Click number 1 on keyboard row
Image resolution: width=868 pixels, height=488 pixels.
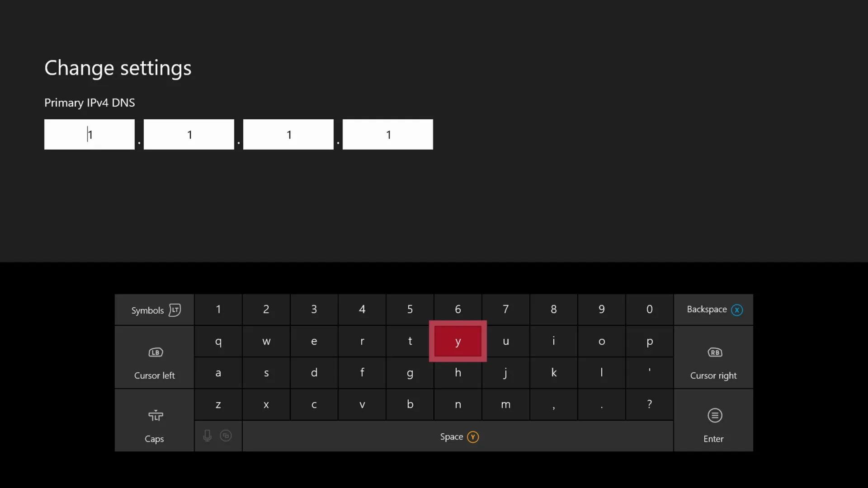[218, 309]
